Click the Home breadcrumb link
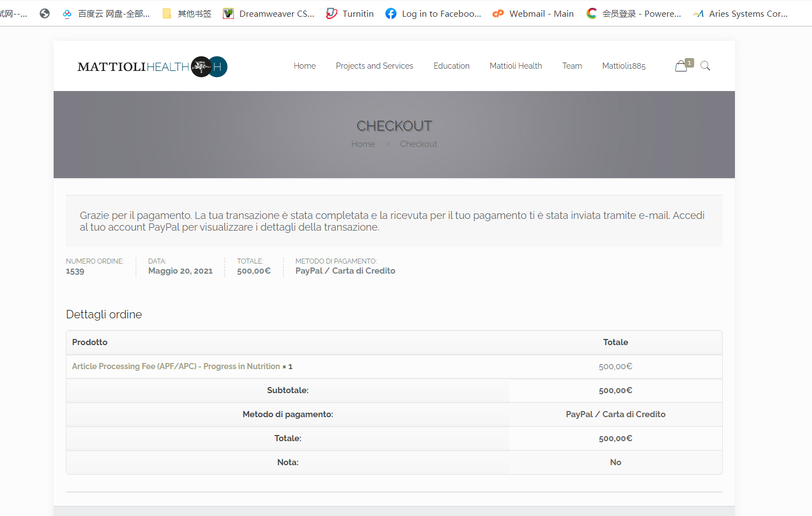Viewport: 812px width, 516px height. [x=363, y=144]
